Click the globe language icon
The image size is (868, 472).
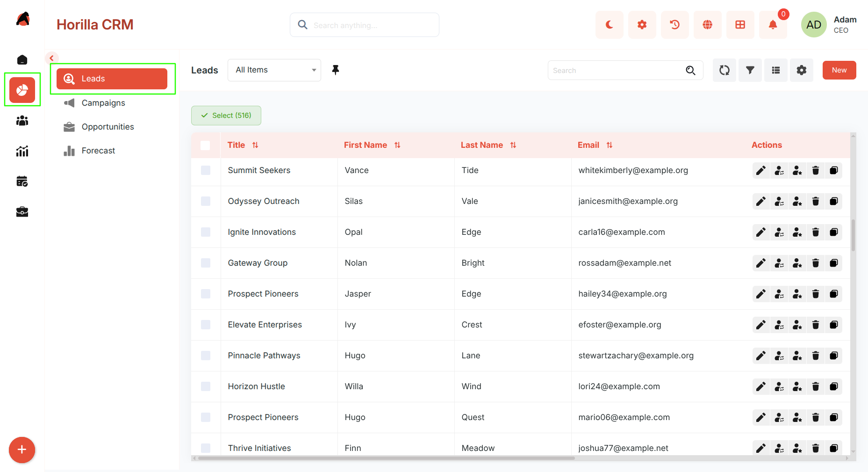(x=707, y=25)
